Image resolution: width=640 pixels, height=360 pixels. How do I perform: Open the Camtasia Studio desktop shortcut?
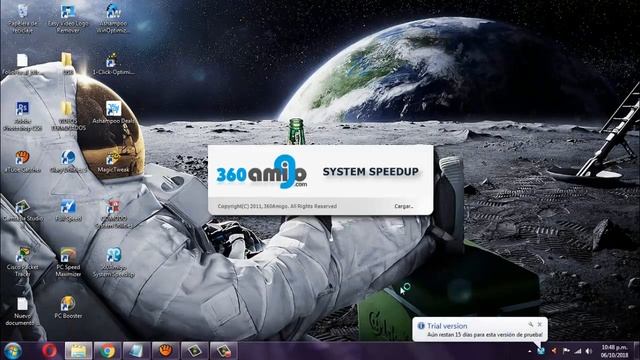pos(23,211)
